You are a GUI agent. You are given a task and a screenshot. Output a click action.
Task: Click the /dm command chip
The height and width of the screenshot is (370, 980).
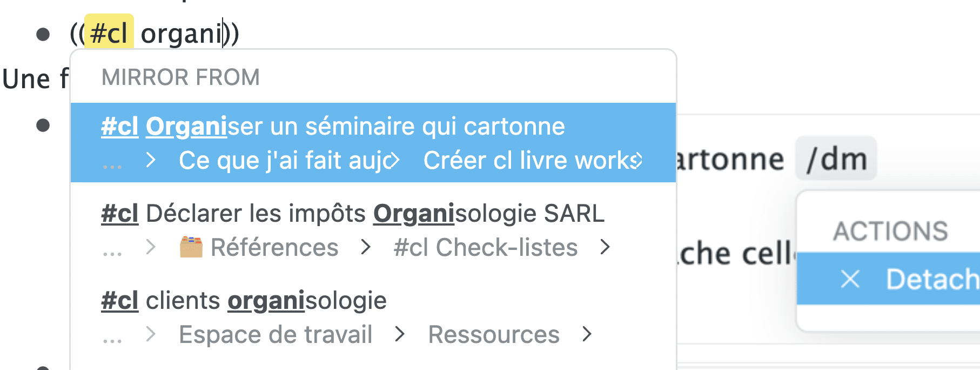point(835,158)
